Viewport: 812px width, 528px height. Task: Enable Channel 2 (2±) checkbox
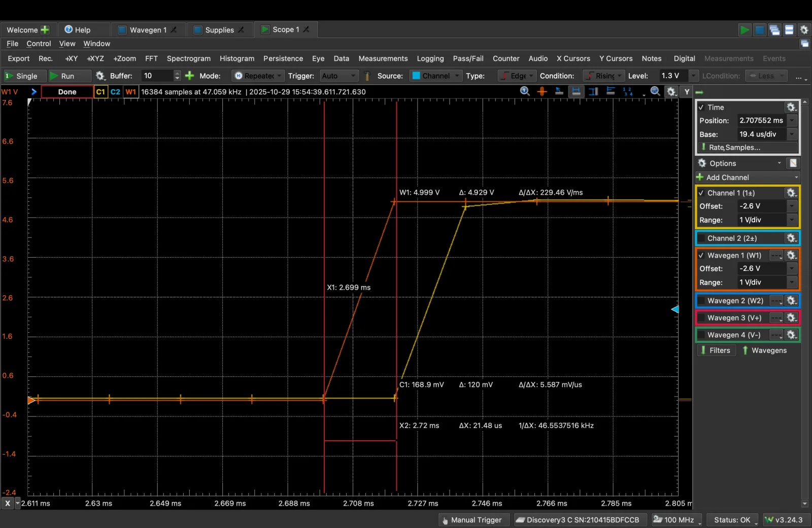[701, 238]
